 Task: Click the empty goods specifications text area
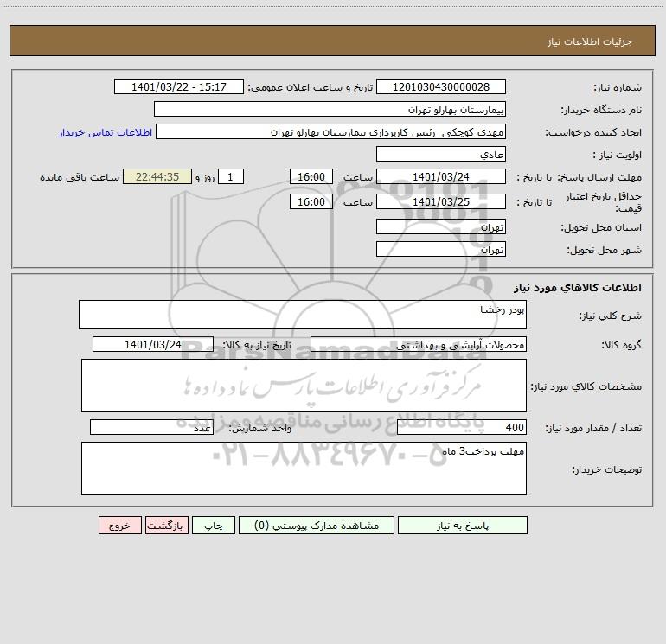304,386
